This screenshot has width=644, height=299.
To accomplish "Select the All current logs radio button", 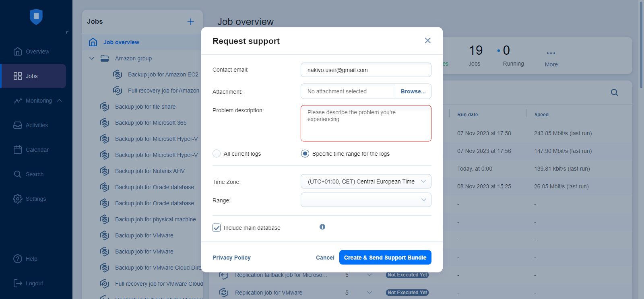I will pyautogui.click(x=217, y=154).
